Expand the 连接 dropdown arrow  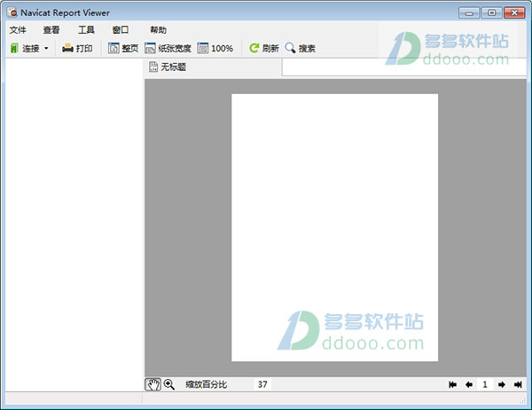click(46, 48)
